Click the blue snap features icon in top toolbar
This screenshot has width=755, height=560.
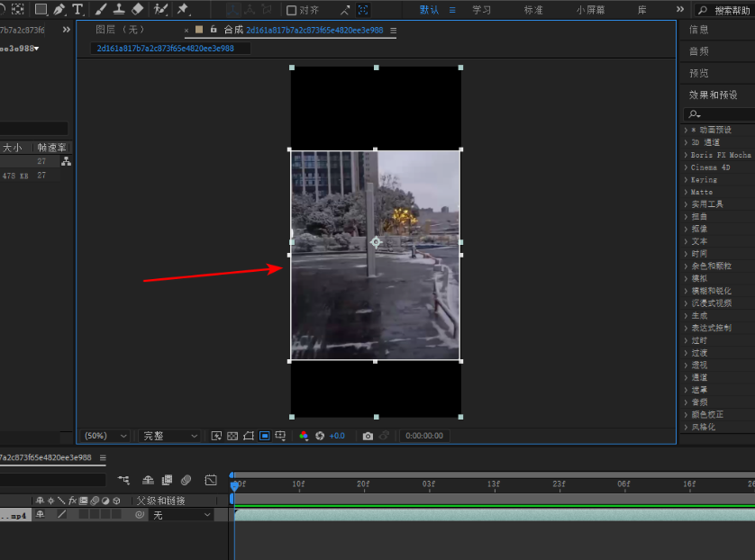(x=363, y=10)
